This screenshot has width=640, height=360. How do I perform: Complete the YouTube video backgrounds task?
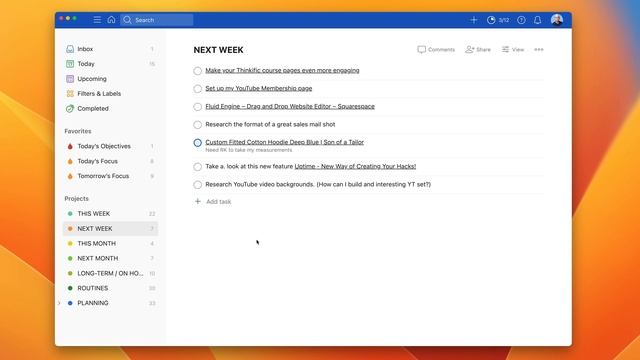198,184
